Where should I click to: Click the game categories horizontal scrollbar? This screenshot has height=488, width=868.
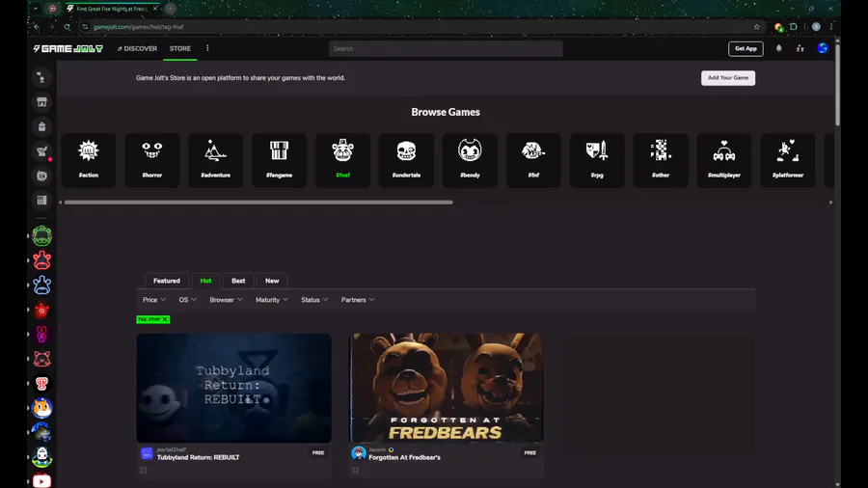point(258,203)
